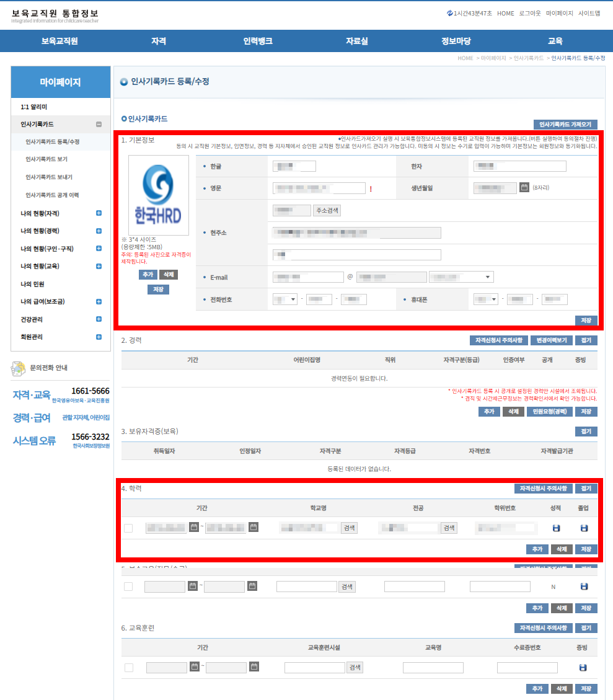
Task: Open the 인력뱅크 main menu
Action: (257, 41)
